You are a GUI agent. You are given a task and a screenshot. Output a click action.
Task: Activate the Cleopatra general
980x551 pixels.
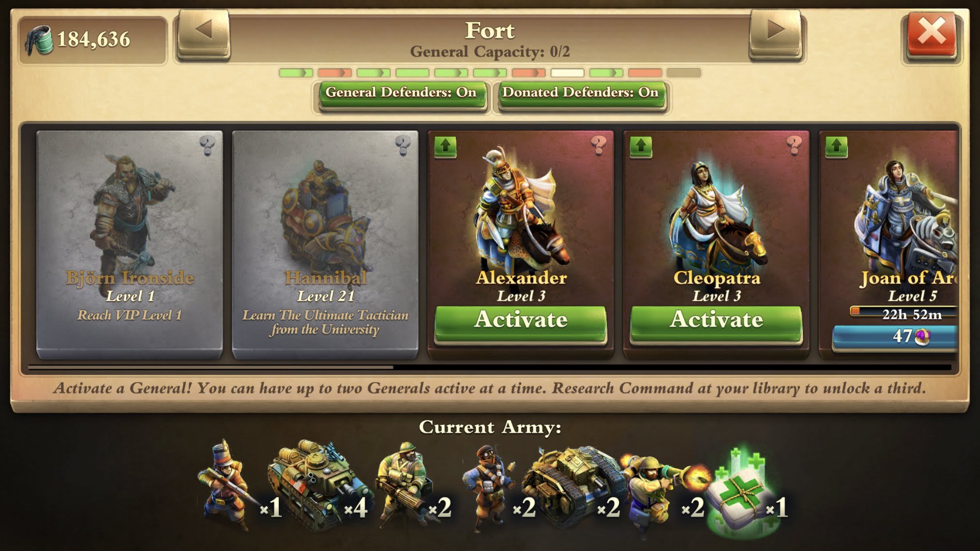tap(716, 323)
